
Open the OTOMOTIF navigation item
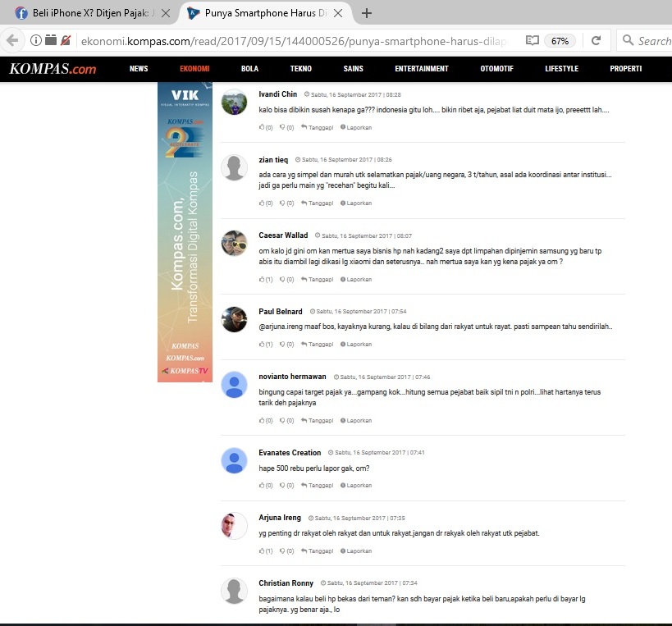pyautogui.click(x=497, y=69)
